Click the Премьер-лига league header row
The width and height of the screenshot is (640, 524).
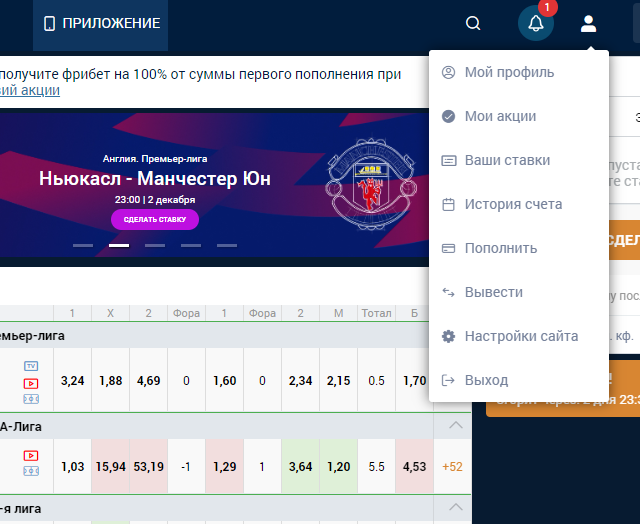(x=214, y=335)
